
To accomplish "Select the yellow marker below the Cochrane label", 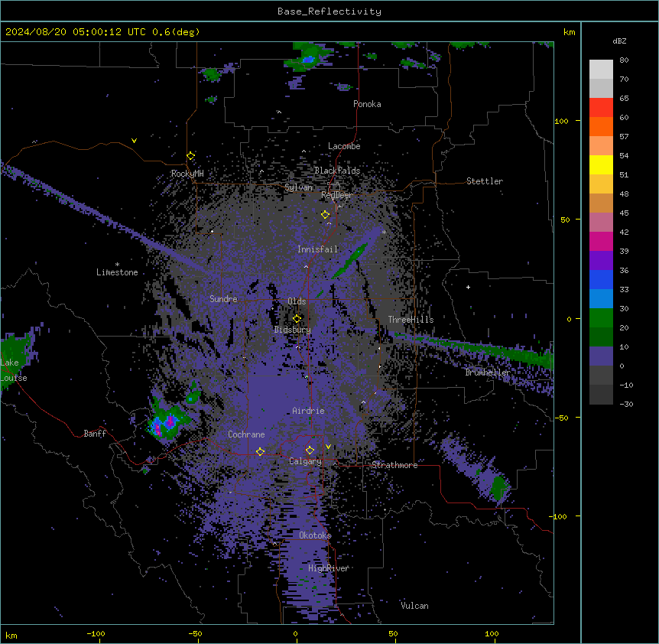I will tap(260, 451).
